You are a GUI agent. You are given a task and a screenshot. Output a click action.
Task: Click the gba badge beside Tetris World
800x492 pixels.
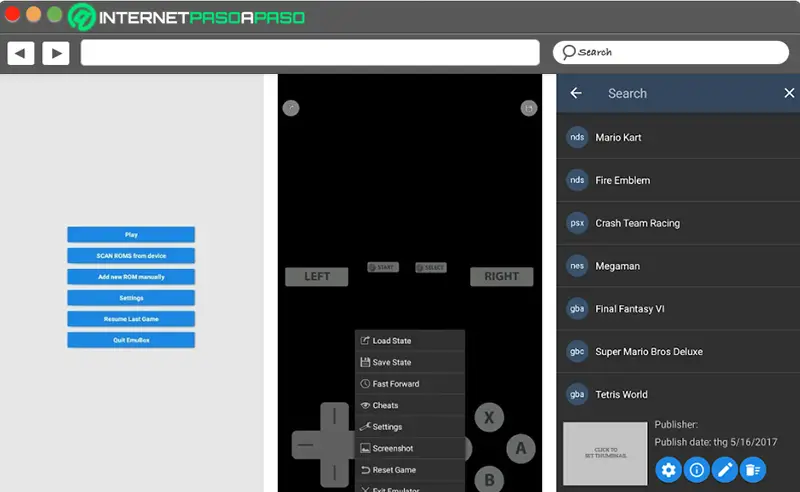click(577, 395)
